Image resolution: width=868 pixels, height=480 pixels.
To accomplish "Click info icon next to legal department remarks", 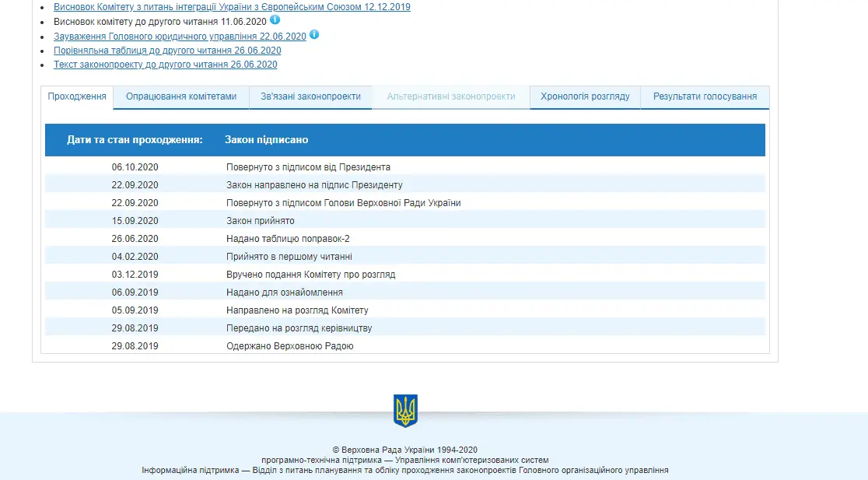I will pyautogui.click(x=313, y=35).
